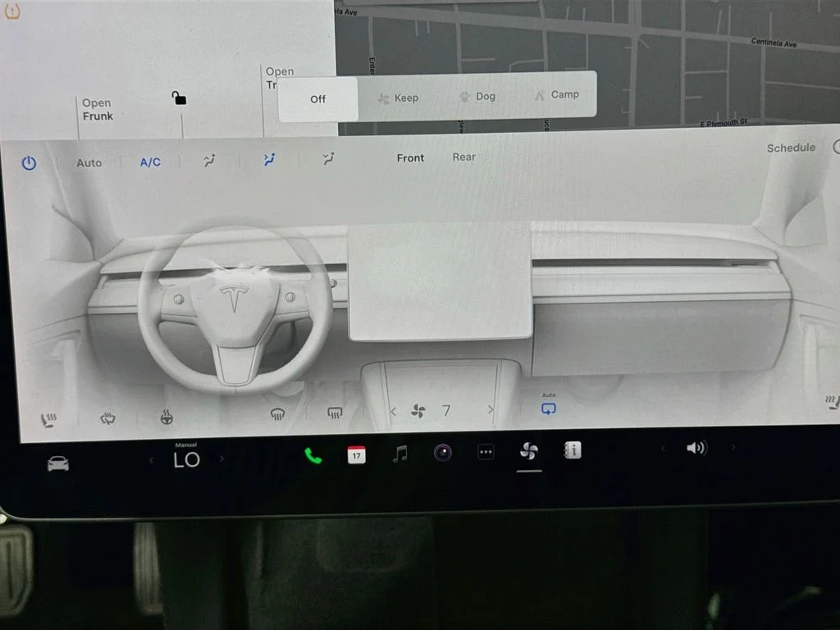
Task: Open the green Phone app
Action: (313, 456)
